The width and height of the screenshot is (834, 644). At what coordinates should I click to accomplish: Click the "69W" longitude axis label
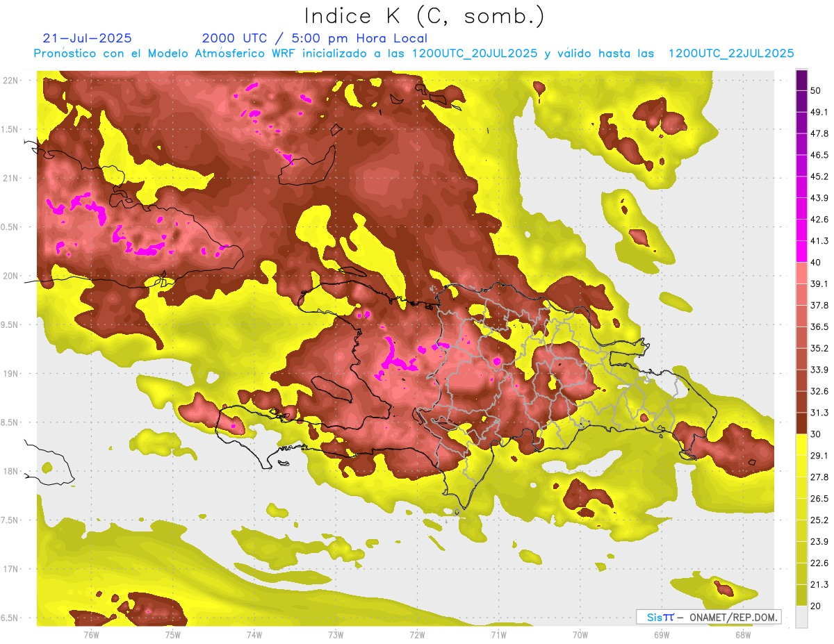pyautogui.click(x=662, y=634)
